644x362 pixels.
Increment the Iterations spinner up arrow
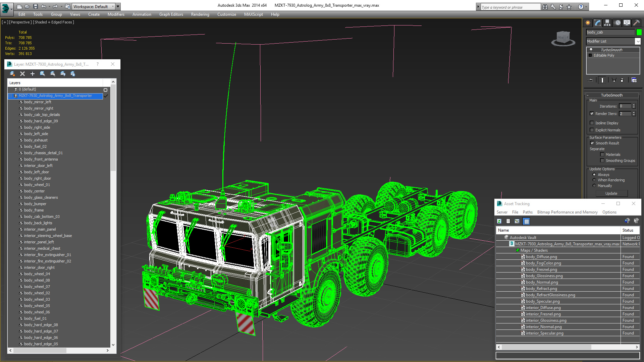pyautogui.click(x=634, y=105)
